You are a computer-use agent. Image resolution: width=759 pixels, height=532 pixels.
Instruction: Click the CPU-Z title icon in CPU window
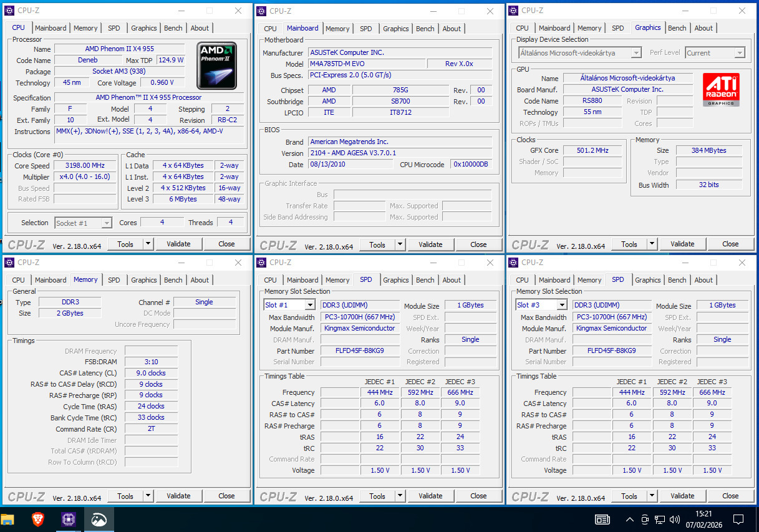(9, 11)
